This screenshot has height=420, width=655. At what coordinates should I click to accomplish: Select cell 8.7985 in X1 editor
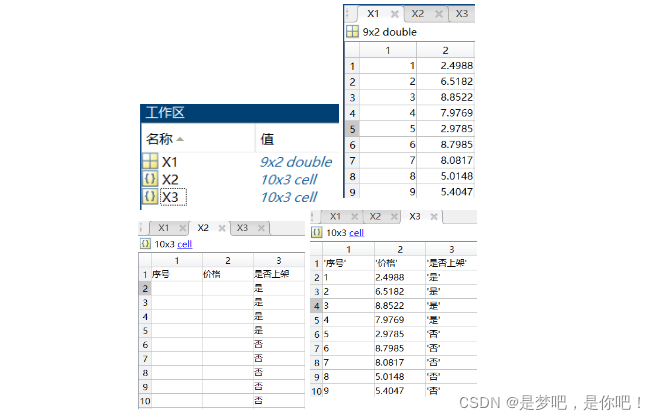[x=445, y=145]
